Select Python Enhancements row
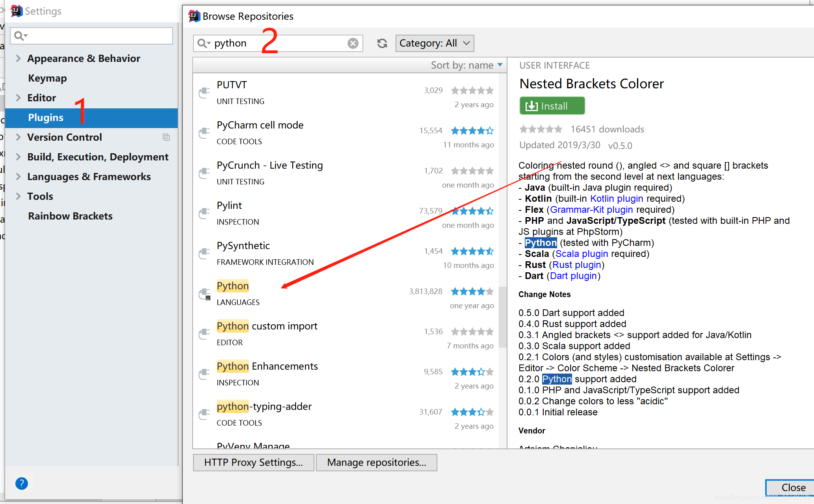The width and height of the screenshot is (814, 504). [x=346, y=374]
